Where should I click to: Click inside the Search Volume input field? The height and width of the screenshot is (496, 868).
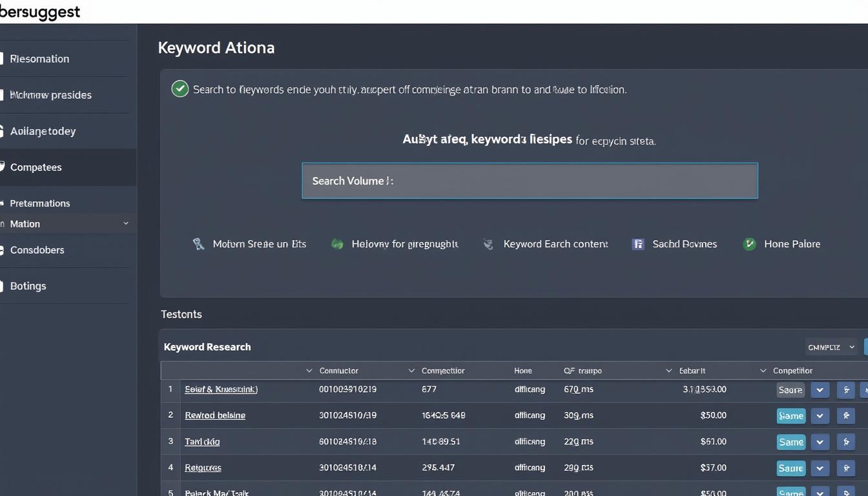coord(530,181)
